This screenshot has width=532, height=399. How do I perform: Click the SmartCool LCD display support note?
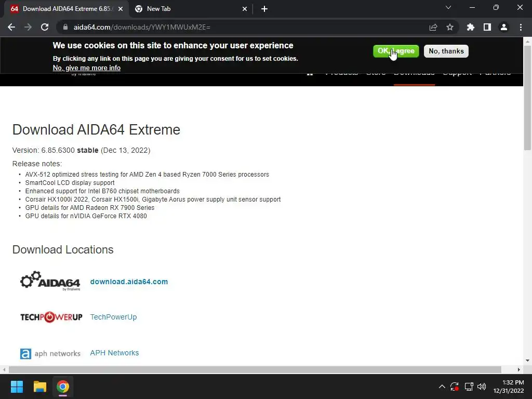coord(70,183)
